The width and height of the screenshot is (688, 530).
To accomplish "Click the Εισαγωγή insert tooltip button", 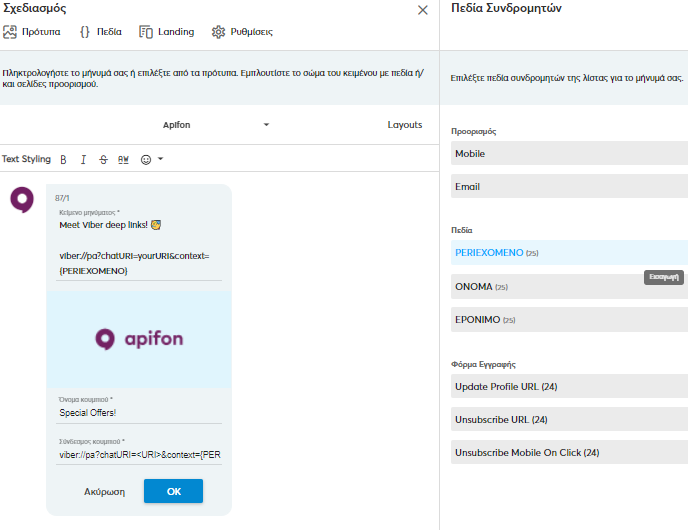I will [664, 277].
